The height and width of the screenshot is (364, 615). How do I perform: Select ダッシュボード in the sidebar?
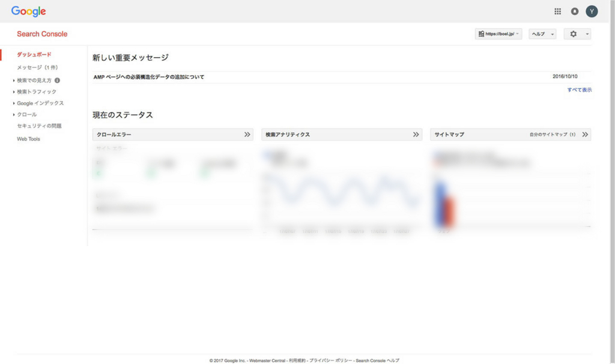click(x=34, y=55)
